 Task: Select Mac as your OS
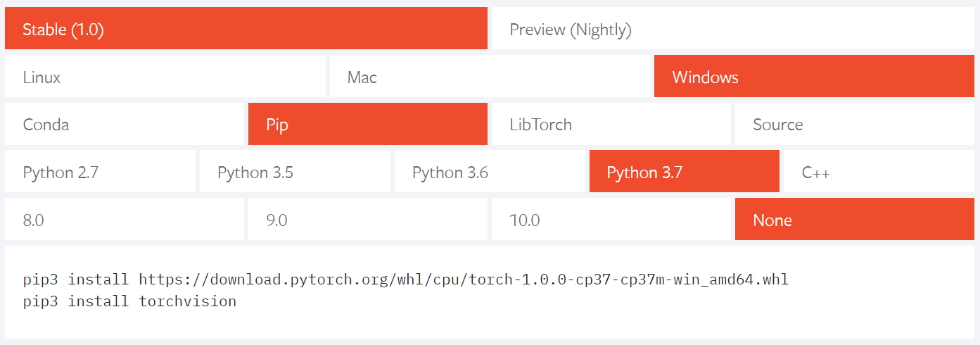(490, 77)
